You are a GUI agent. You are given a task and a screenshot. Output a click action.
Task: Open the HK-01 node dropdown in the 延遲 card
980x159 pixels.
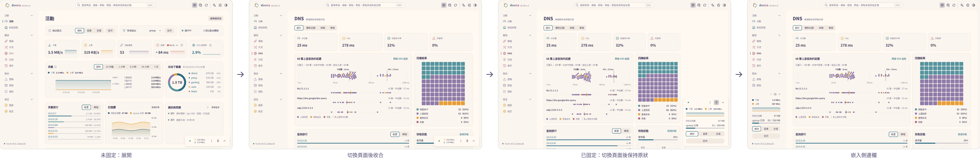[x=172, y=45]
